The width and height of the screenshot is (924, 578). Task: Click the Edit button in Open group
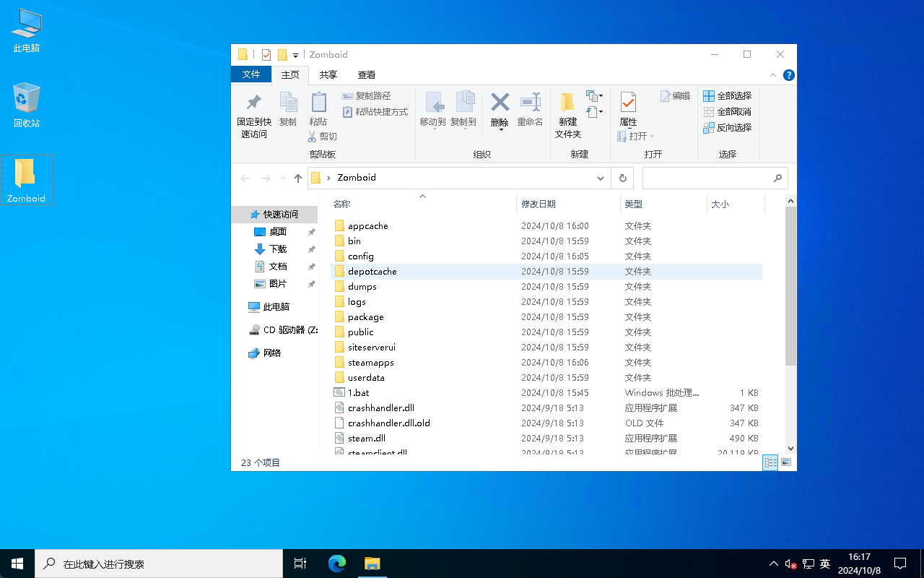[x=675, y=95]
